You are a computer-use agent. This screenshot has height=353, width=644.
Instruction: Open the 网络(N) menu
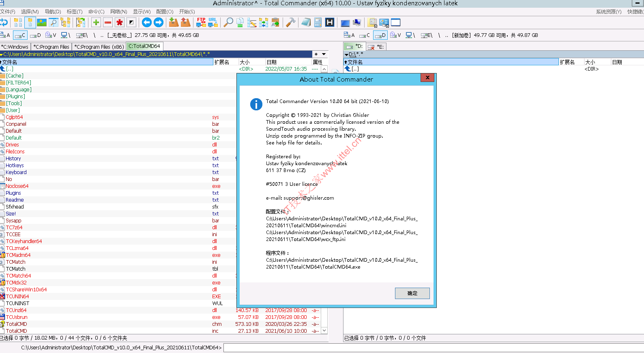click(x=118, y=12)
